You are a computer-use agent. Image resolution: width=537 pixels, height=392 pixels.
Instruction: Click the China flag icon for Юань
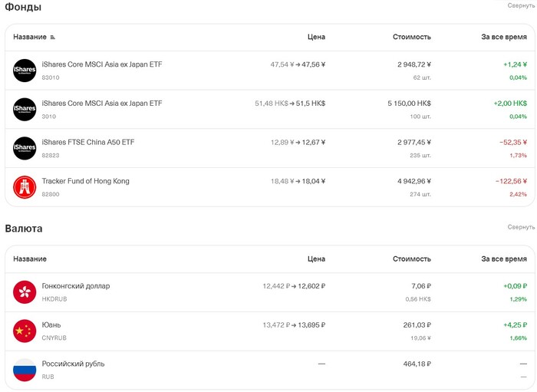point(25,331)
